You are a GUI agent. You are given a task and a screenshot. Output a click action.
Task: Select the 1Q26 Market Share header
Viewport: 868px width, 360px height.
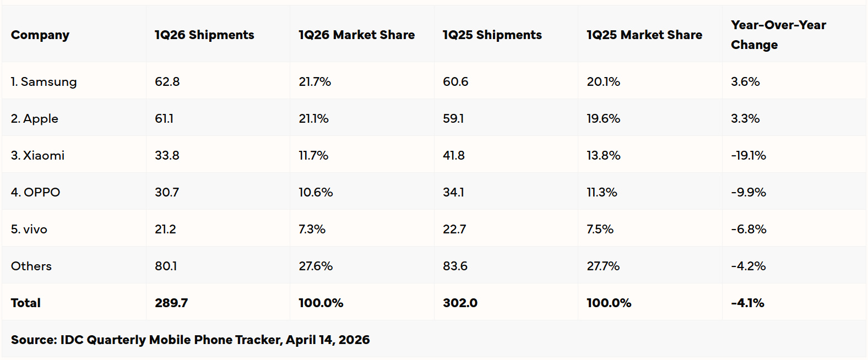356,35
